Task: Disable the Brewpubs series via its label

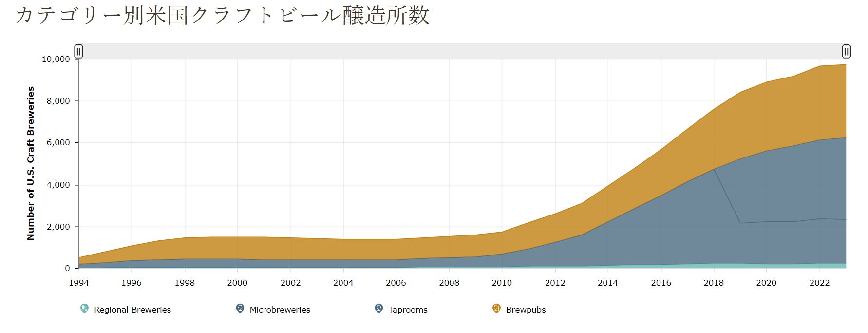Action: (526, 310)
